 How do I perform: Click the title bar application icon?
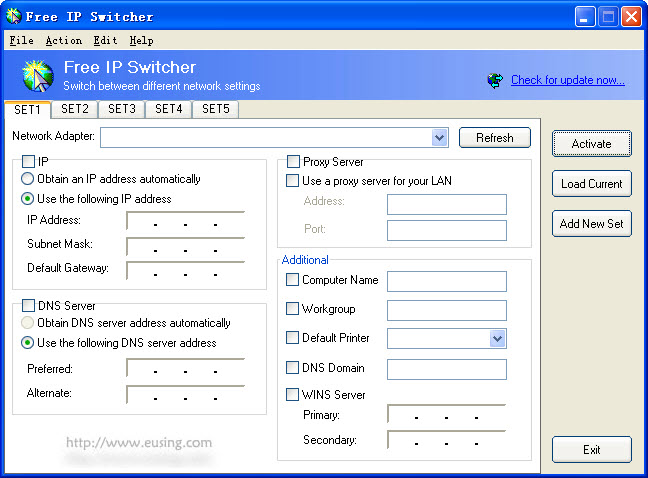13,16
